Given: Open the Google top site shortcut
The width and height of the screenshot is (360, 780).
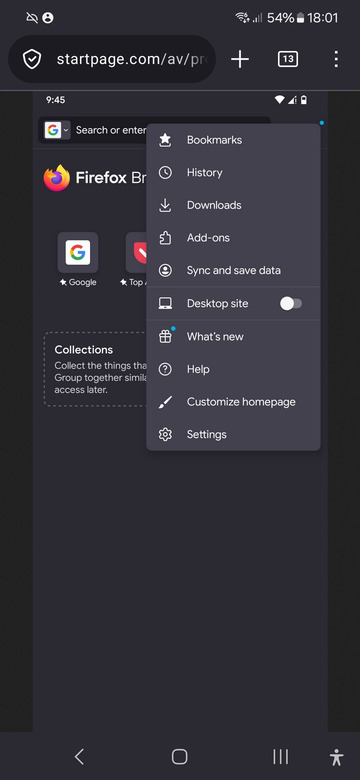Looking at the screenshot, I should (78, 260).
